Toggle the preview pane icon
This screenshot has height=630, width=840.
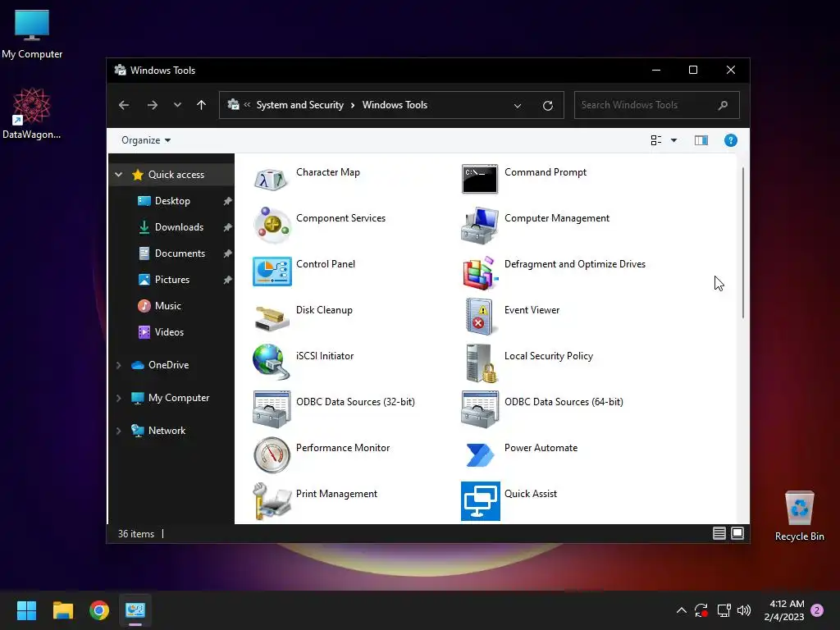point(701,140)
